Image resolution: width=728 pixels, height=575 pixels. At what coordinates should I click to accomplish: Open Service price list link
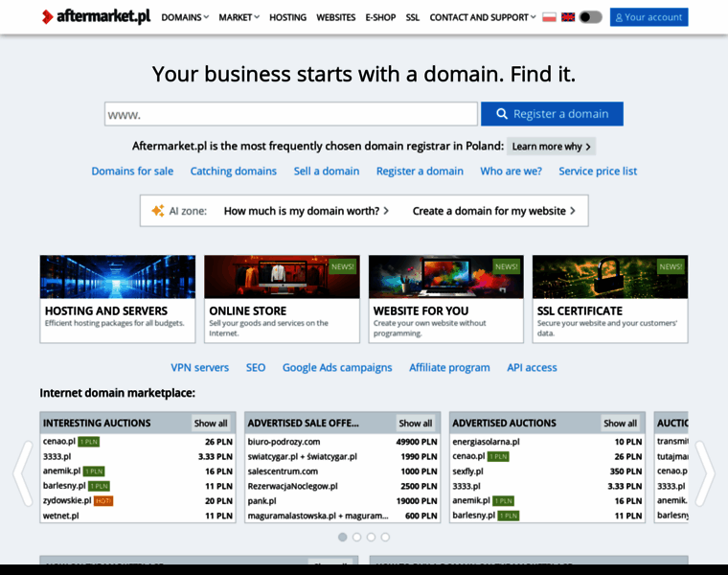(x=598, y=171)
